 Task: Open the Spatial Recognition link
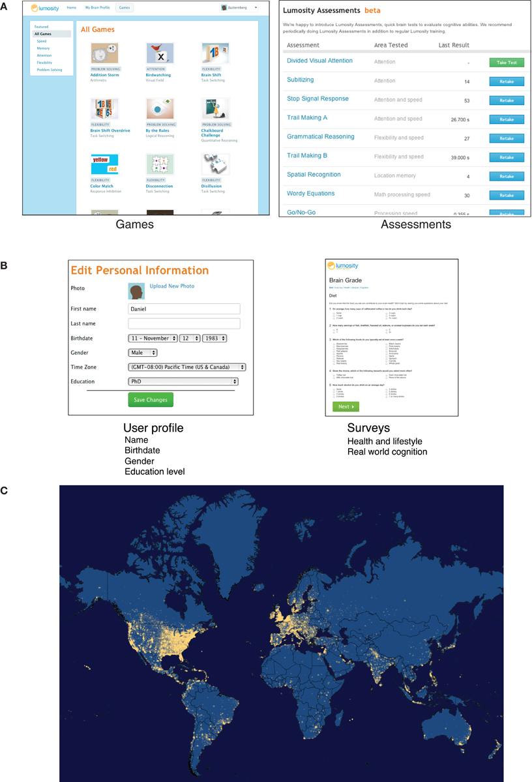coord(314,175)
